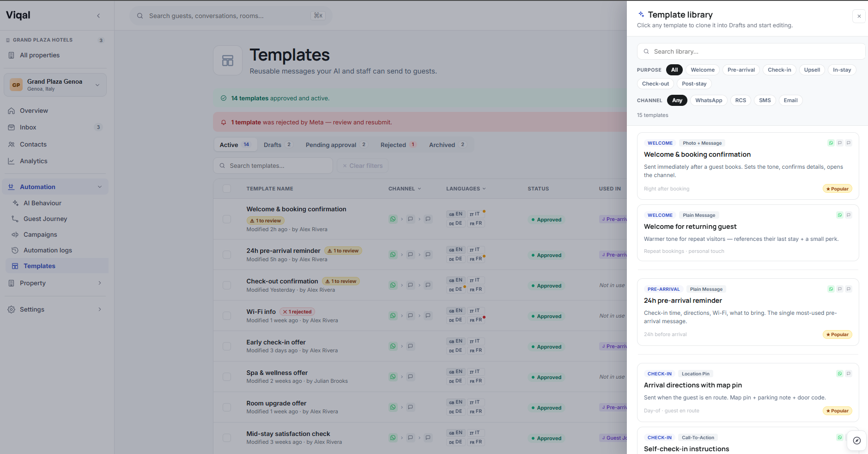Filter library by Check-in purpose

tap(779, 70)
